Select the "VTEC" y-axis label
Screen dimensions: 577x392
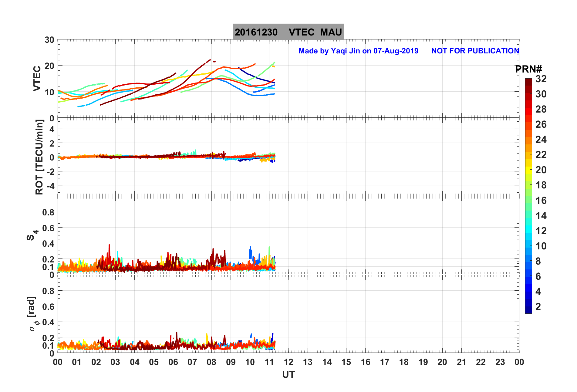click(x=37, y=78)
